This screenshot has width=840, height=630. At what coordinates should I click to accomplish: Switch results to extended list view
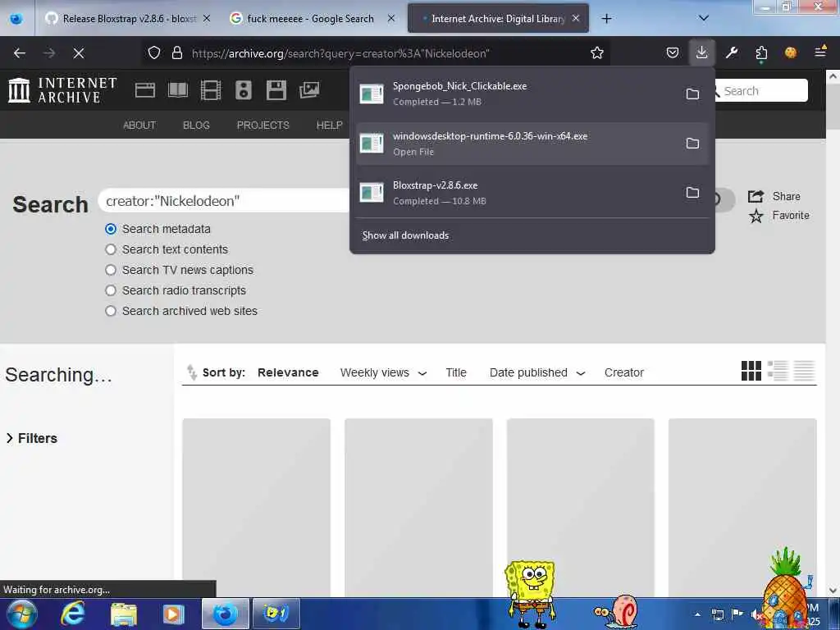778,371
